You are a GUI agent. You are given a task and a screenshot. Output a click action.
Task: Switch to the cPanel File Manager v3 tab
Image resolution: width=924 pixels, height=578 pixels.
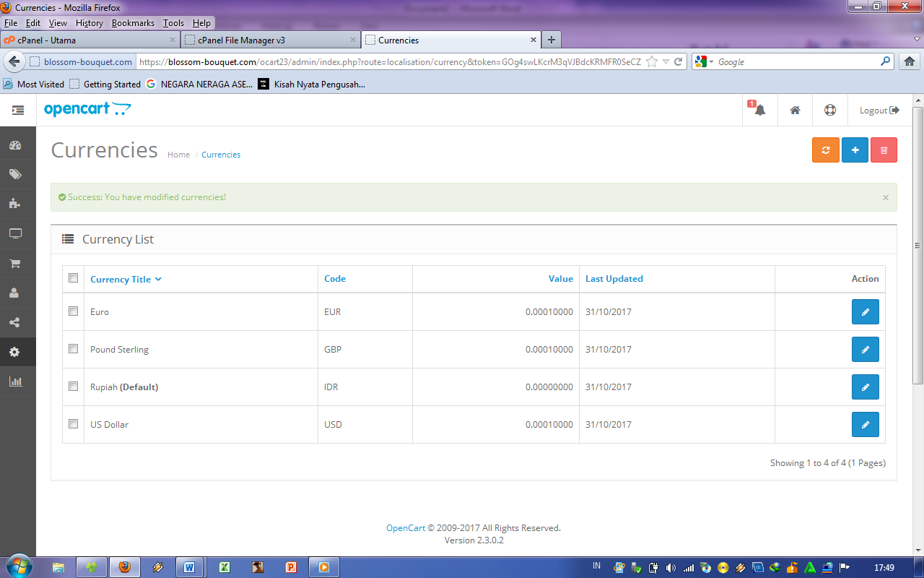coord(271,40)
